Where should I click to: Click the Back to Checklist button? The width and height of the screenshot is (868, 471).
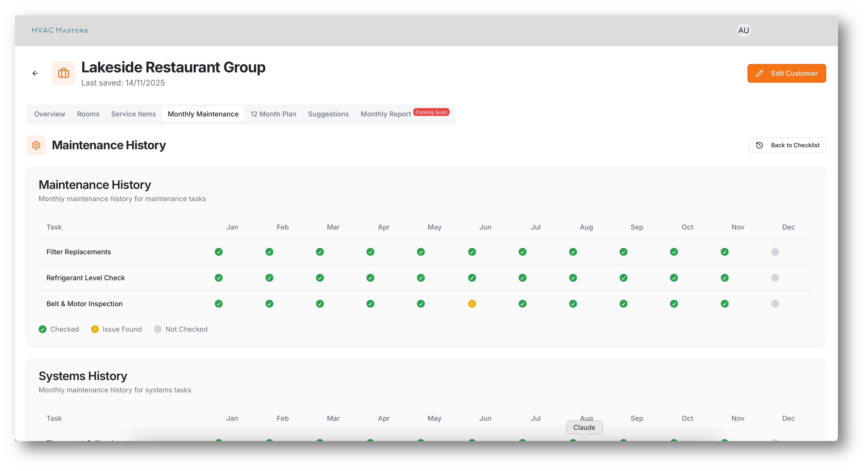click(x=787, y=145)
